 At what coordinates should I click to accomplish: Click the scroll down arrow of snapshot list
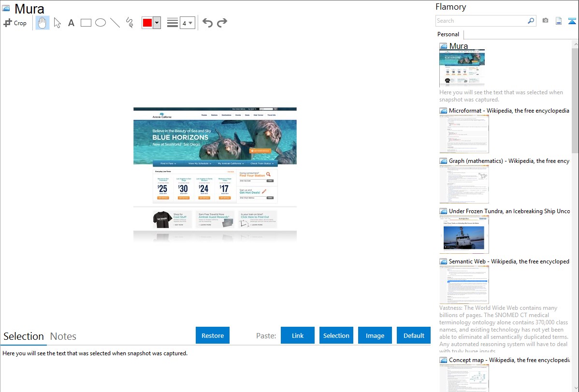pyautogui.click(x=576, y=388)
